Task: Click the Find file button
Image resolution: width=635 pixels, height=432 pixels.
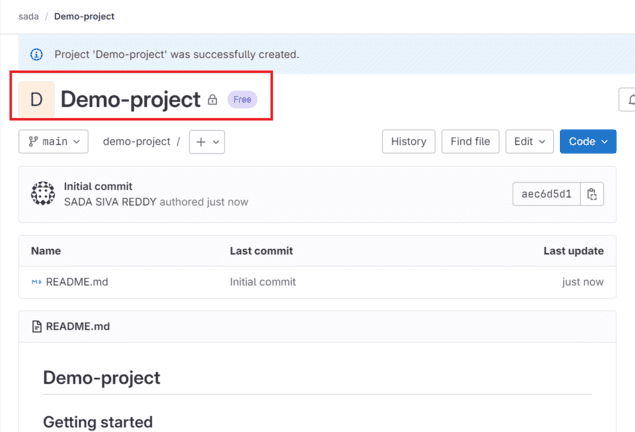Action: (x=470, y=141)
